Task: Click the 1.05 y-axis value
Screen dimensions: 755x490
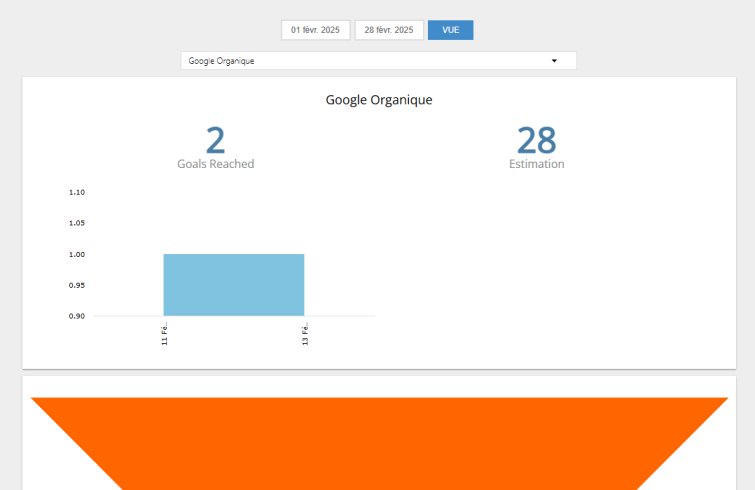Action: (77, 223)
